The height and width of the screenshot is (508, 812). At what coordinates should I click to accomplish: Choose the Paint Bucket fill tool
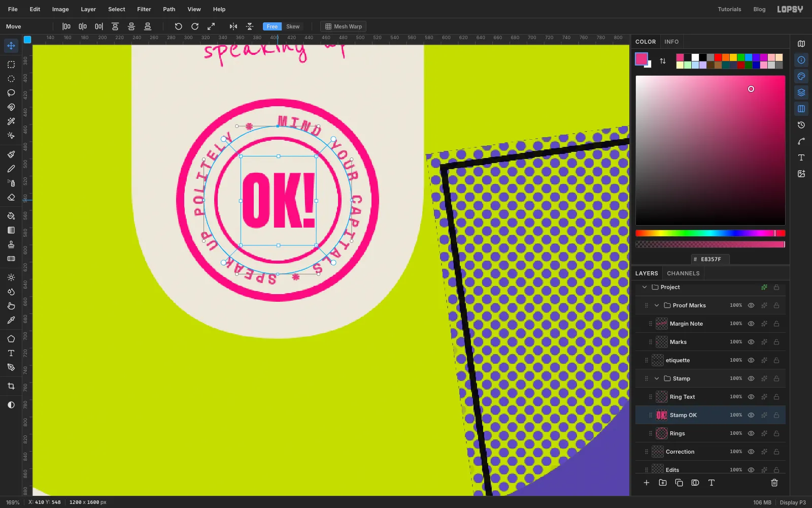coord(11,216)
